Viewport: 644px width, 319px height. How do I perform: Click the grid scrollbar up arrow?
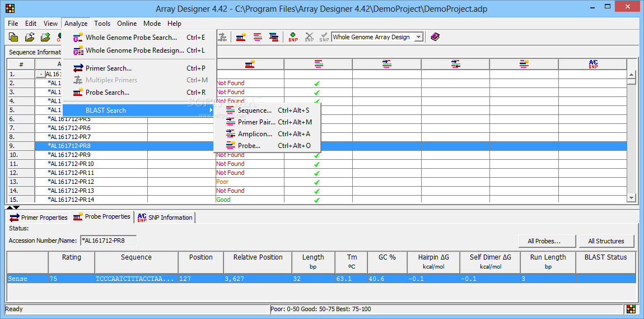point(632,74)
